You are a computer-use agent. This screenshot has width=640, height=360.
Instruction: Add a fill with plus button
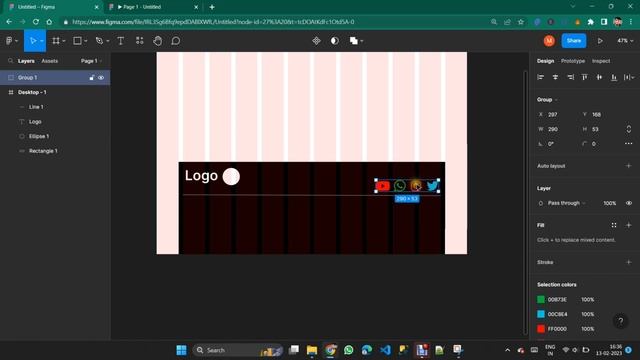point(629,225)
